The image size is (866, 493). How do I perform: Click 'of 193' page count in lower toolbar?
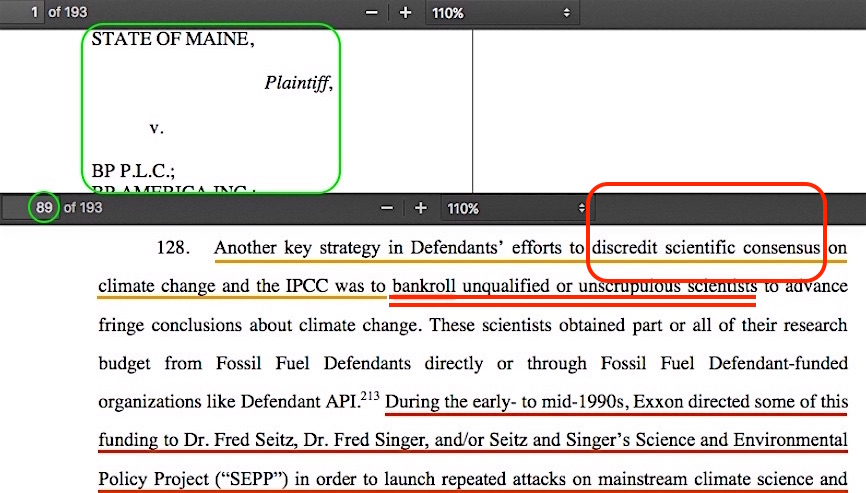tap(83, 208)
